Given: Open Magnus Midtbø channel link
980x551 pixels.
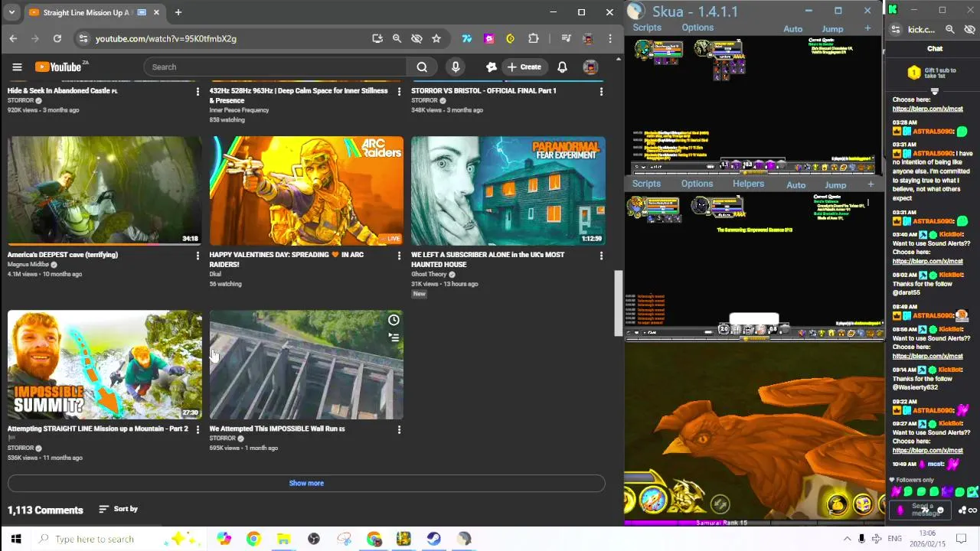Looking at the screenshot, I should [28, 265].
